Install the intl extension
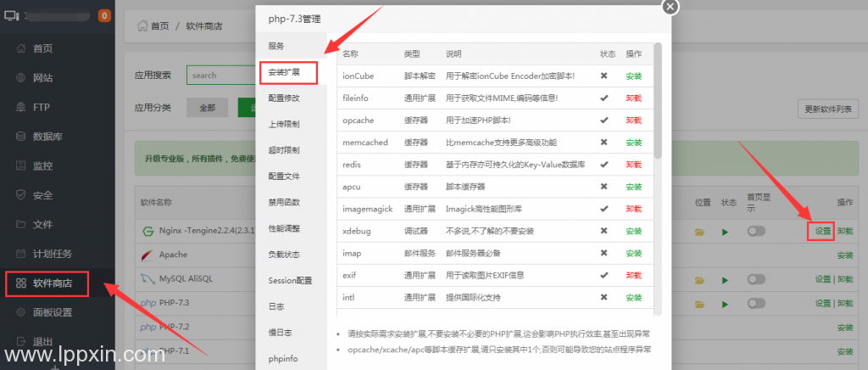The width and height of the screenshot is (868, 370). [x=633, y=297]
